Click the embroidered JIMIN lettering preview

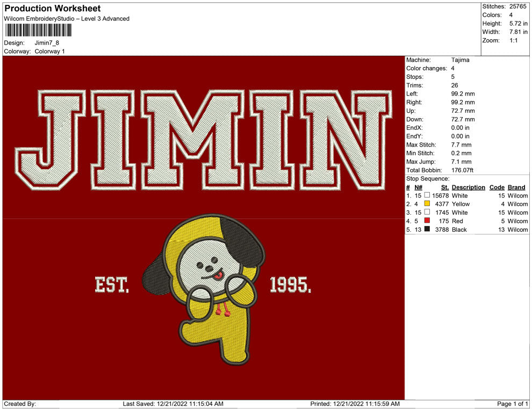(x=204, y=140)
